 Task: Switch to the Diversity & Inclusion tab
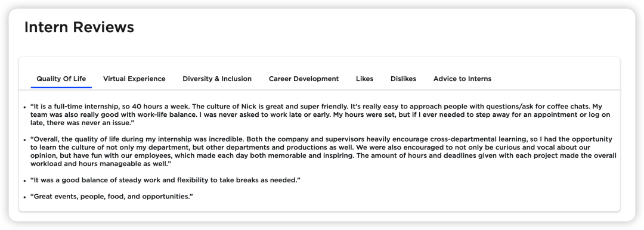pos(217,79)
